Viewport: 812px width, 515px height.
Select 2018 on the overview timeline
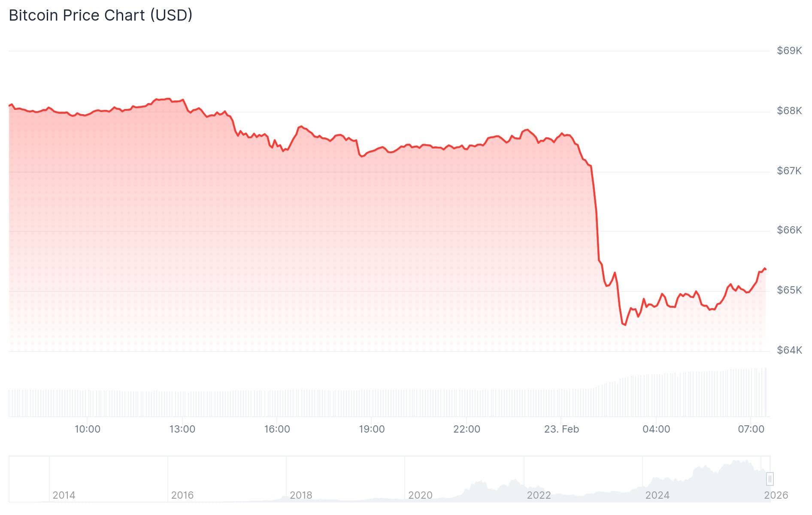click(301, 495)
